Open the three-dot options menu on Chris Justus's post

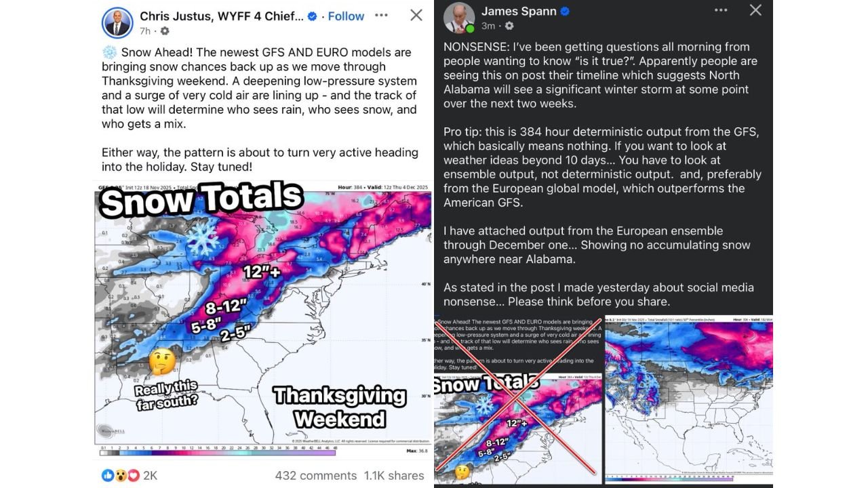pos(380,15)
